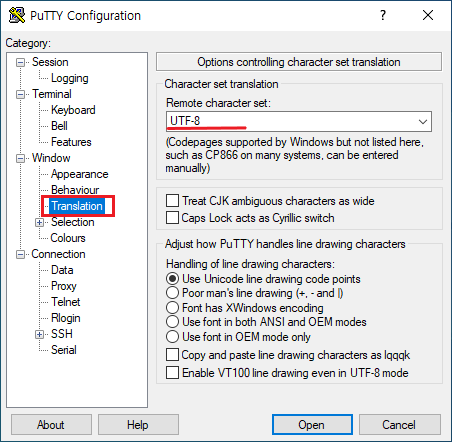Collapse the Window tree node

click(x=21, y=158)
